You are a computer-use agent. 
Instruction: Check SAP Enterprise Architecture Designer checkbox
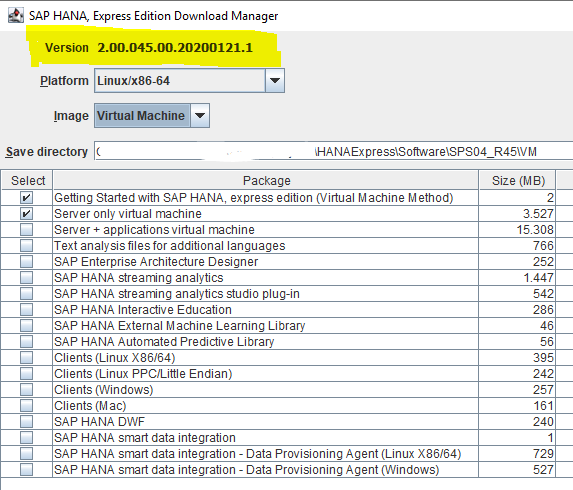26,262
